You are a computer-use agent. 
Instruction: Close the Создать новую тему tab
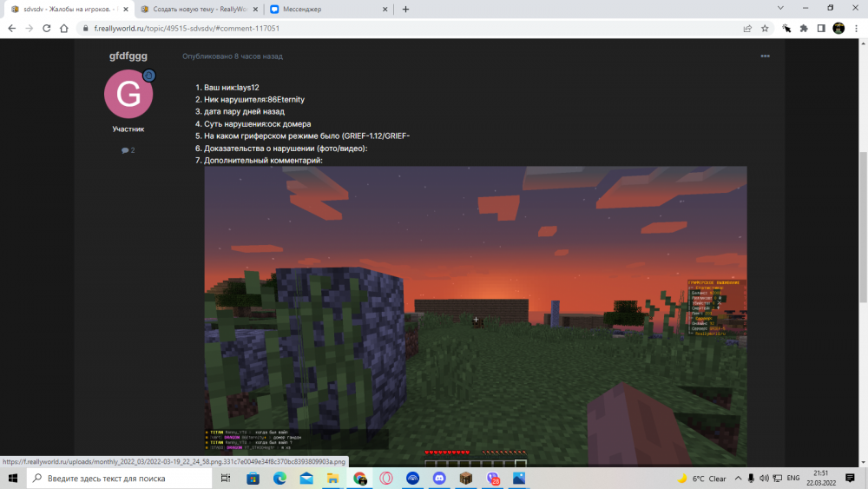pos(255,10)
